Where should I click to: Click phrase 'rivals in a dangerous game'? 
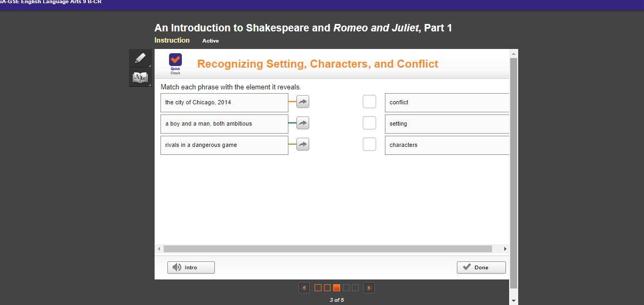(x=224, y=145)
